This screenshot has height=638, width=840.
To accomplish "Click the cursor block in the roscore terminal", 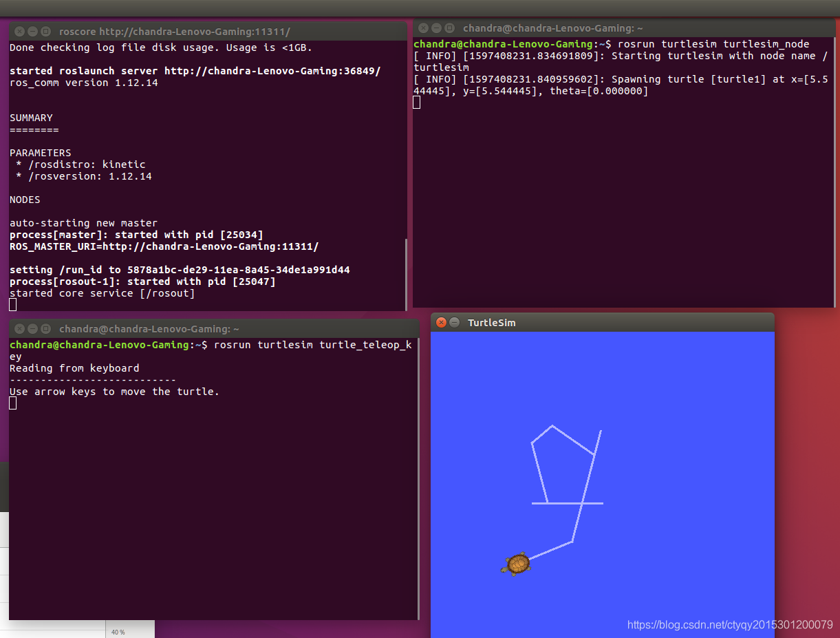I will [12, 305].
